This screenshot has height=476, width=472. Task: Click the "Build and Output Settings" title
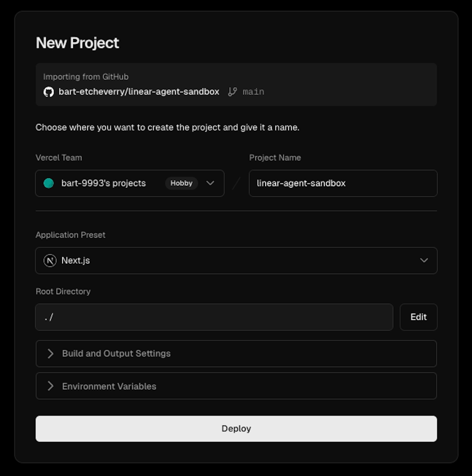[116, 353]
